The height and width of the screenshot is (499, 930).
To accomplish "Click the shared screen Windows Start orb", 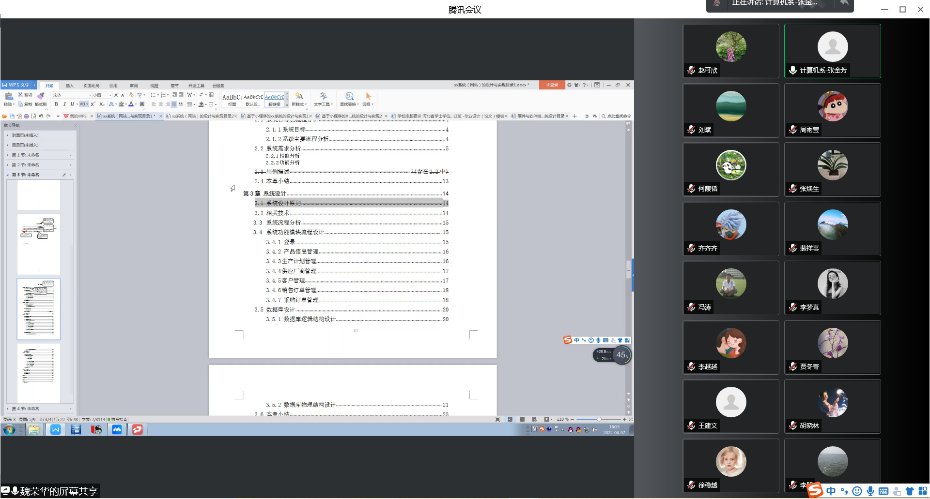I will [x=9, y=430].
